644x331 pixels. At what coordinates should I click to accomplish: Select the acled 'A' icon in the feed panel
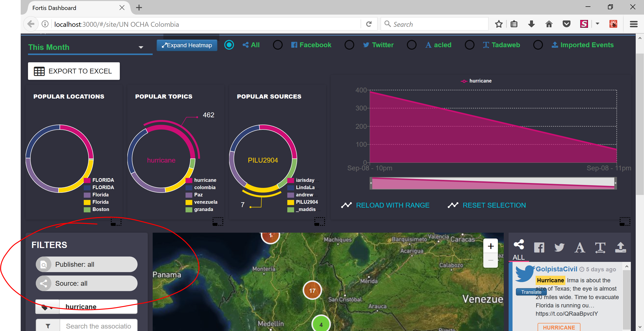pyautogui.click(x=579, y=247)
